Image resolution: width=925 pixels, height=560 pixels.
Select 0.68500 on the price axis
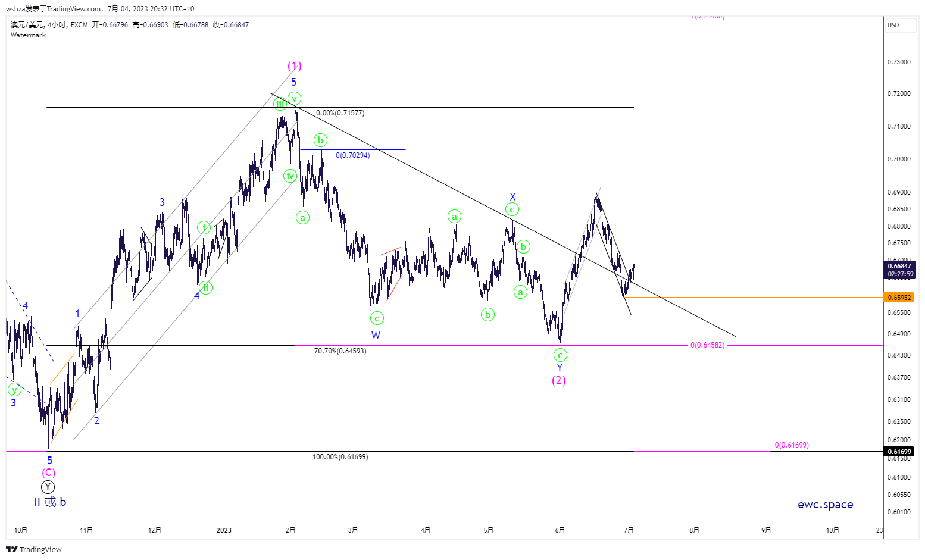(x=899, y=209)
